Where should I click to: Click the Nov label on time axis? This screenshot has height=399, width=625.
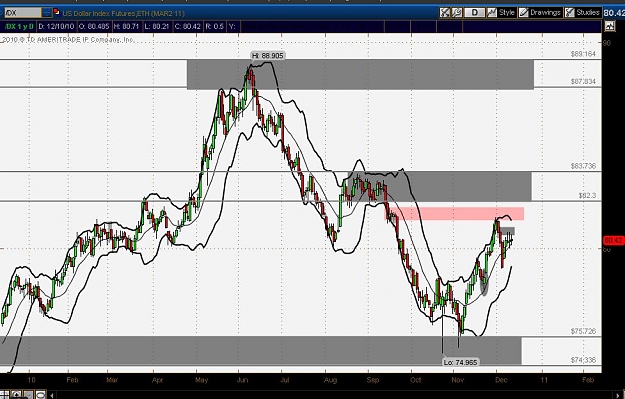pyautogui.click(x=458, y=380)
